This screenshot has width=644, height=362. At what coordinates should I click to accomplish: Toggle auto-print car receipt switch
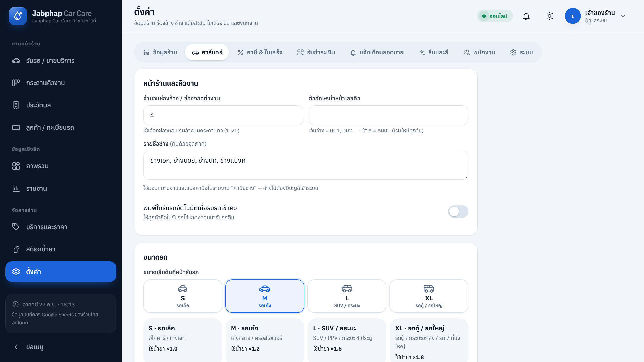[458, 212]
